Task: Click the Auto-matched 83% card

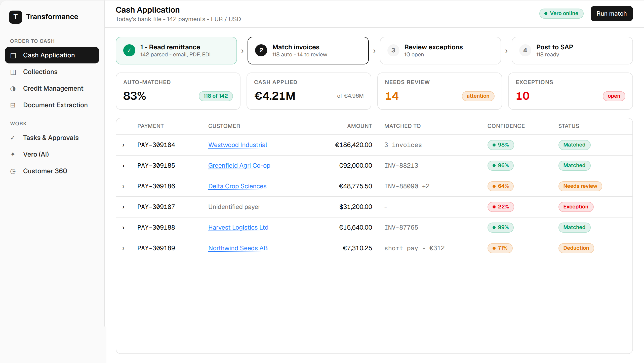Action: [178, 91]
